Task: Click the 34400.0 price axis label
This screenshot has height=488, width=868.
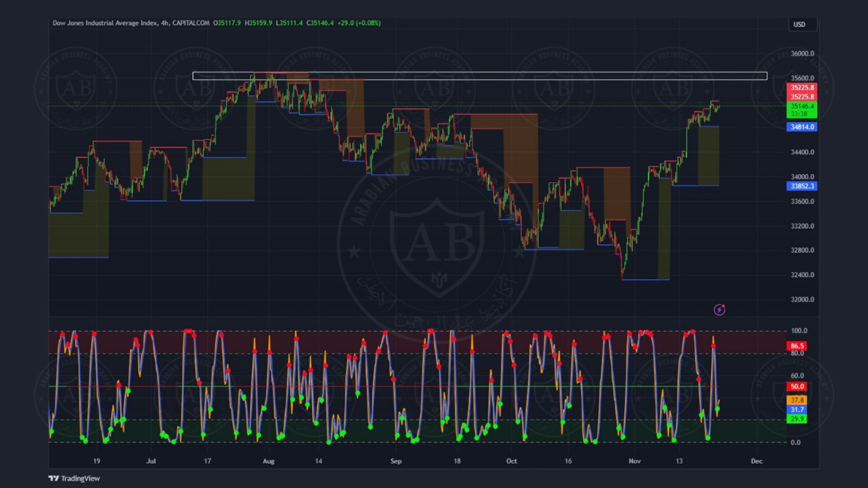Action: click(802, 152)
